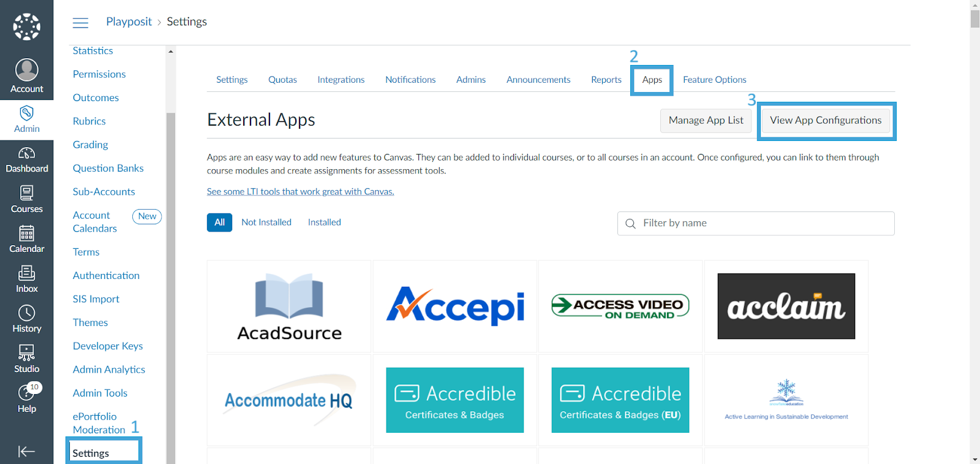Click the page scrollbar down arrow
Screen dimensions: 980x464
click(975, 459)
